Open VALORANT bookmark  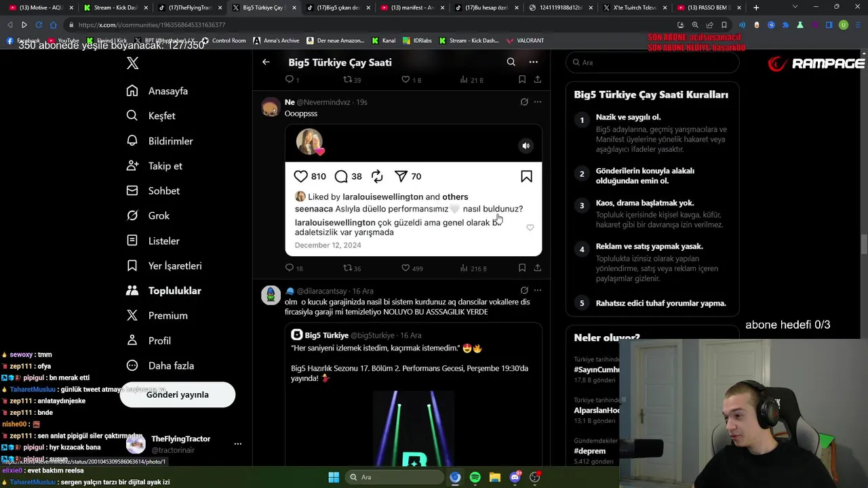pos(524,41)
